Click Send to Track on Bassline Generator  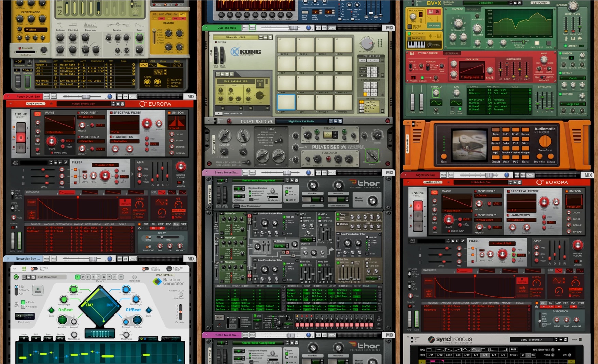click(169, 269)
